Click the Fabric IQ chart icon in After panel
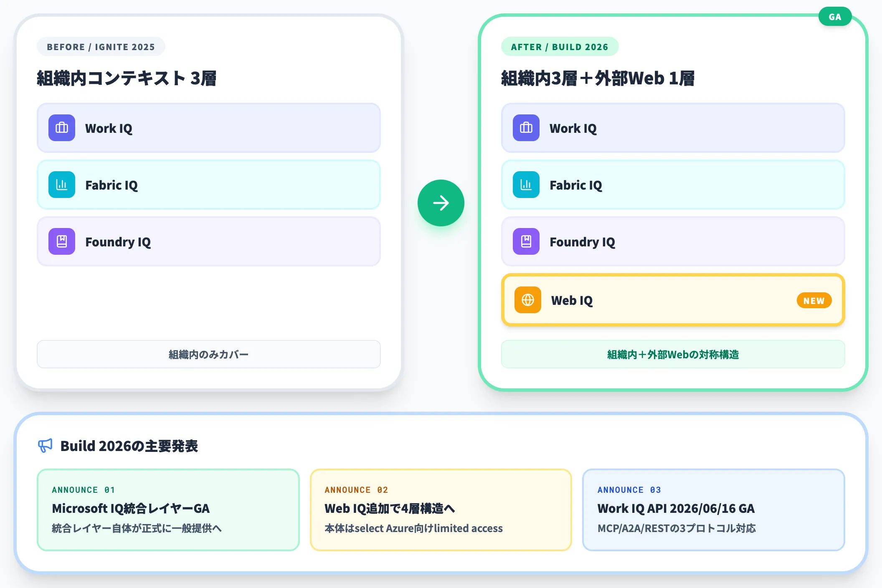882x588 pixels. [x=526, y=185]
